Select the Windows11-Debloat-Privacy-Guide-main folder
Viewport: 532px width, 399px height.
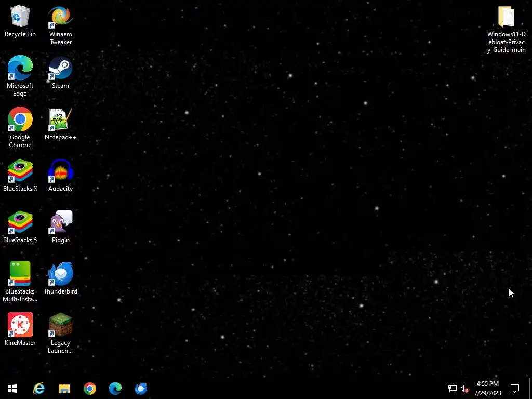coord(506,29)
